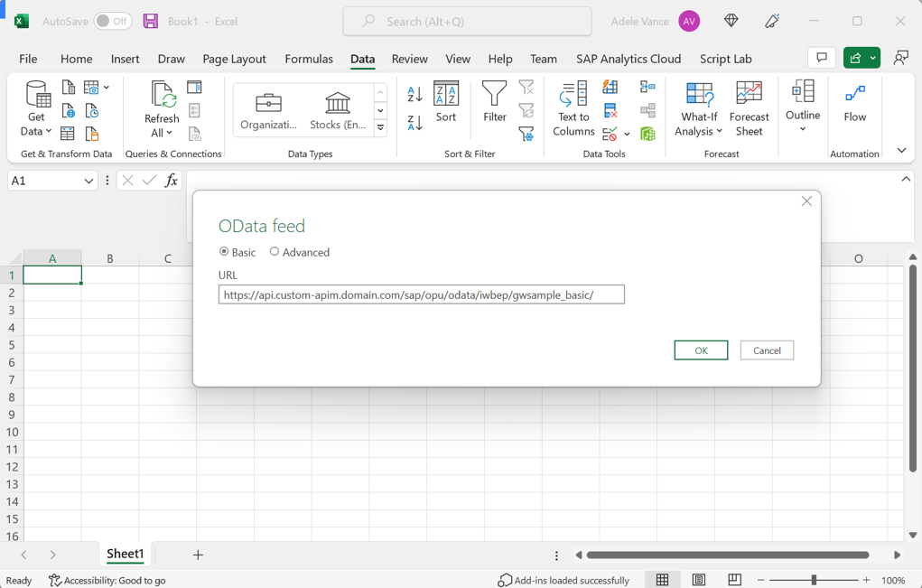This screenshot has width=922, height=588.
Task: Open the Text to Columns tool
Action: coord(573,108)
